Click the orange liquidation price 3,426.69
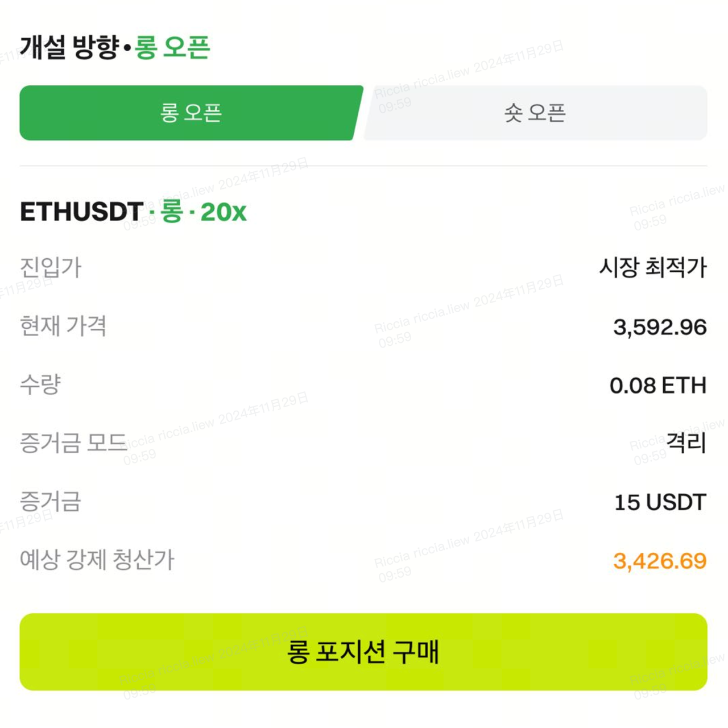The height and width of the screenshot is (728, 728). pos(659,561)
